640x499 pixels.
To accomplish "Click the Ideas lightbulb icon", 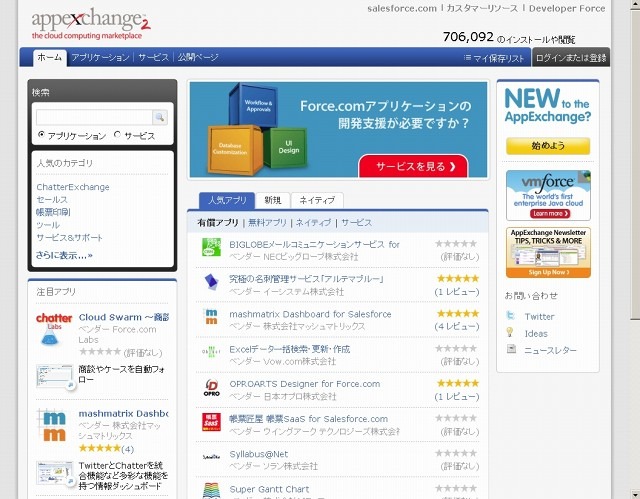I will (x=510, y=332).
